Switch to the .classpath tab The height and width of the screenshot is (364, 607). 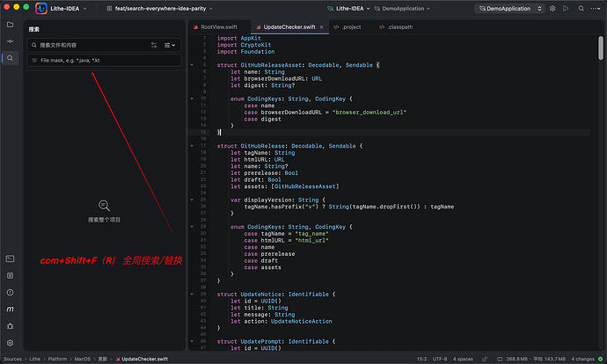tap(396, 27)
